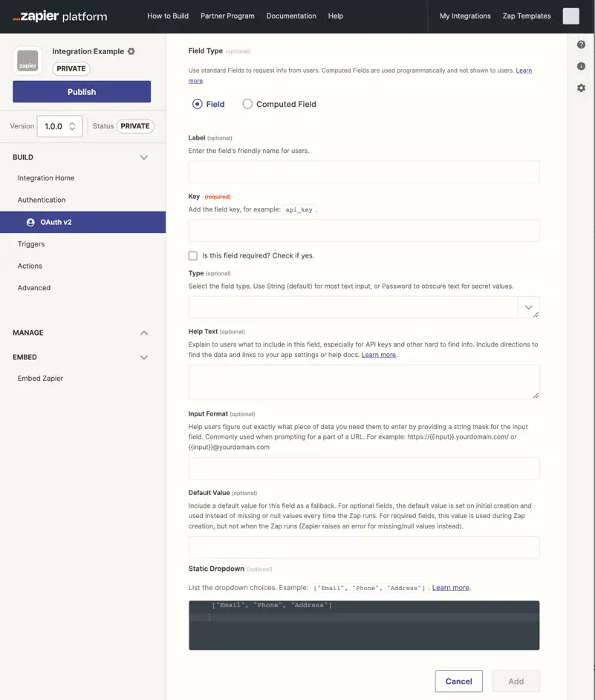Open Learn more link under Field Type
This screenshot has width=595, height=700.
tap(524, 71)
